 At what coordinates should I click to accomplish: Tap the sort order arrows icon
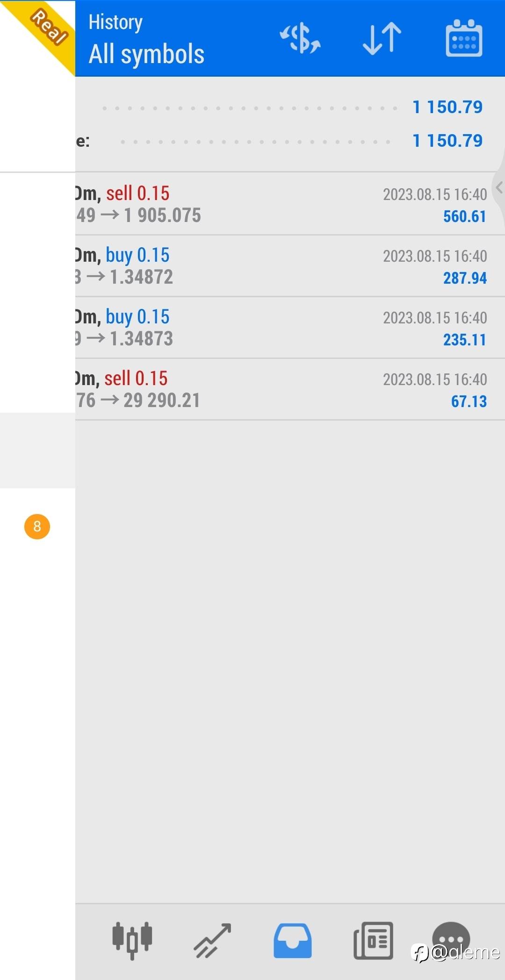tap(382, 38)
